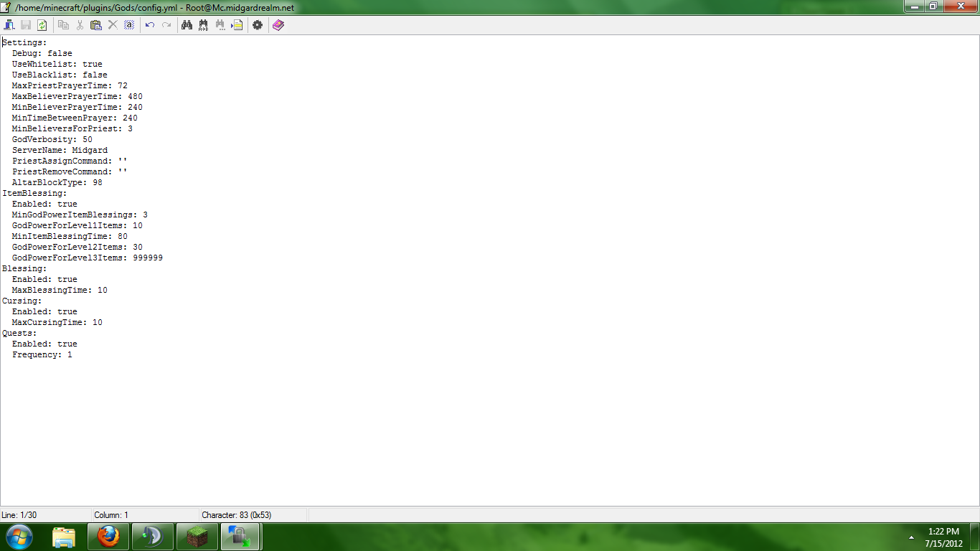Open Replace dialog using A→B icon
Viewport: 980px width, 551px height.
click(x=204, y=24)
